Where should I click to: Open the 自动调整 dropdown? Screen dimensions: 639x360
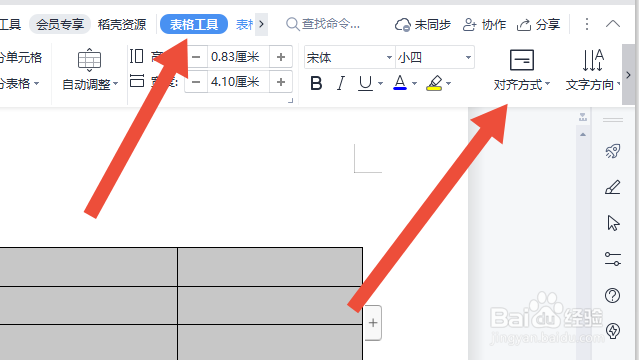pos(90,84)
